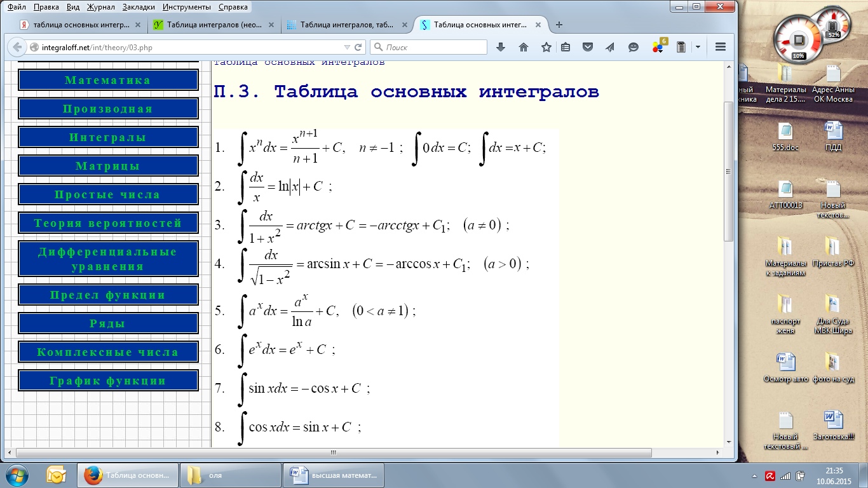
Task: Show the bookmarks list icon
Action: click(566, 47)
